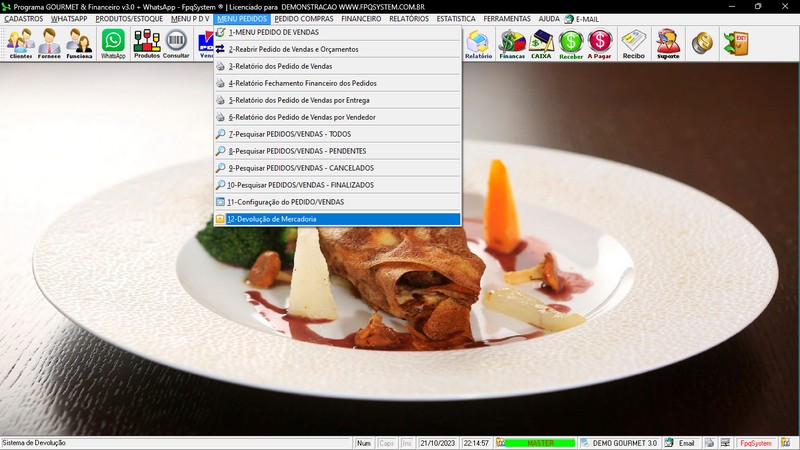800x450 pixels.
Task: Select 1-MENU PEDIDO DE VENDAS
Action: [x=337, y=32]
